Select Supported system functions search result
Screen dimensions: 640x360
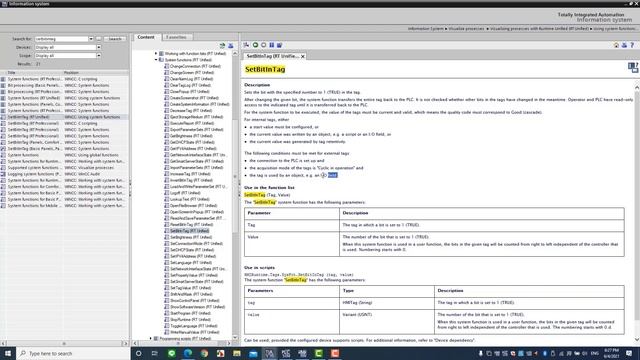click(x=64, y=167)
